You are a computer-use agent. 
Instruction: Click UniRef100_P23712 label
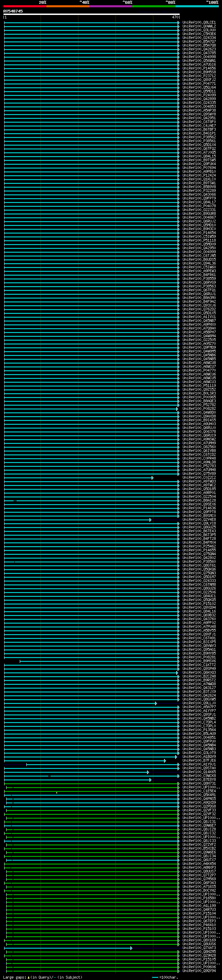(199, 76)
